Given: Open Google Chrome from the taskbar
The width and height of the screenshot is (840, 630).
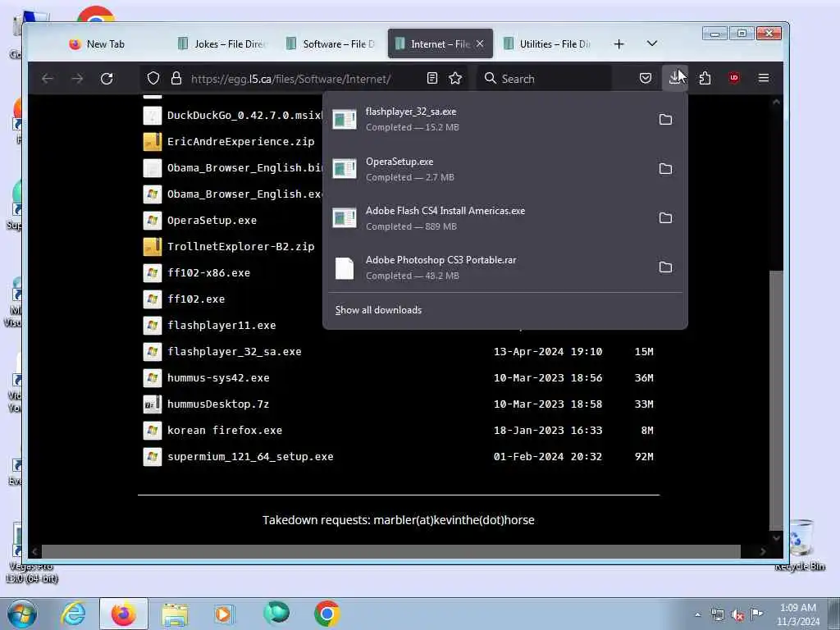Looking at the screenshot, I should click(x=326, y=614).
